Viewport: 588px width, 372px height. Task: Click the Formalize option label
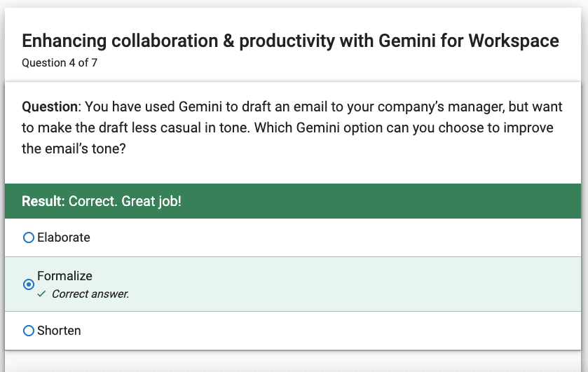click(64, 275)
